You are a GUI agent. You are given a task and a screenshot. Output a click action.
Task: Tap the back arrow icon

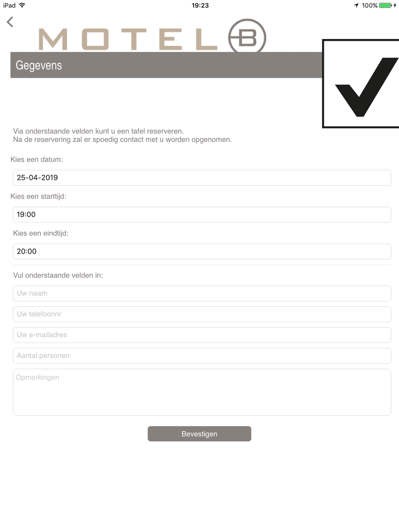10,22
